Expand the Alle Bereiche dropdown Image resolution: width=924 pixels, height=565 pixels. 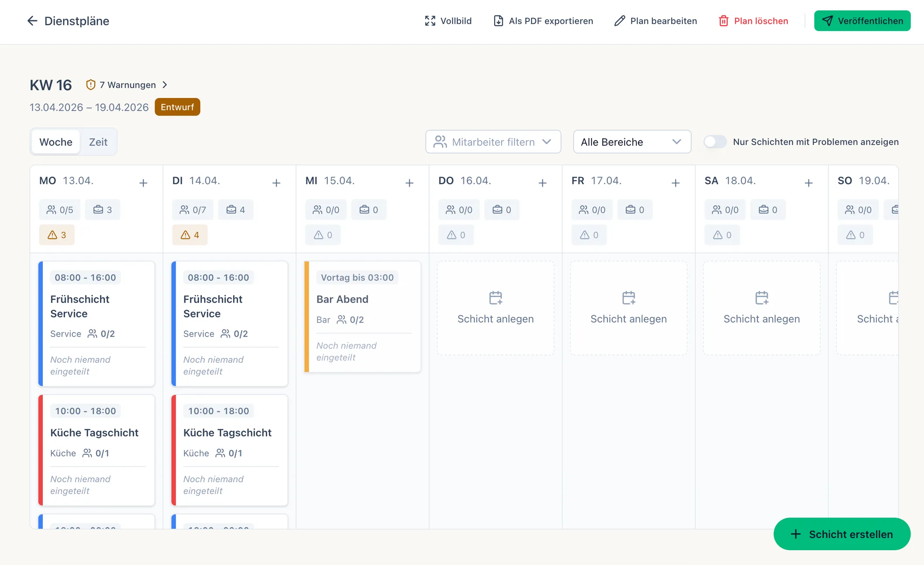click(x=632, y=142)
